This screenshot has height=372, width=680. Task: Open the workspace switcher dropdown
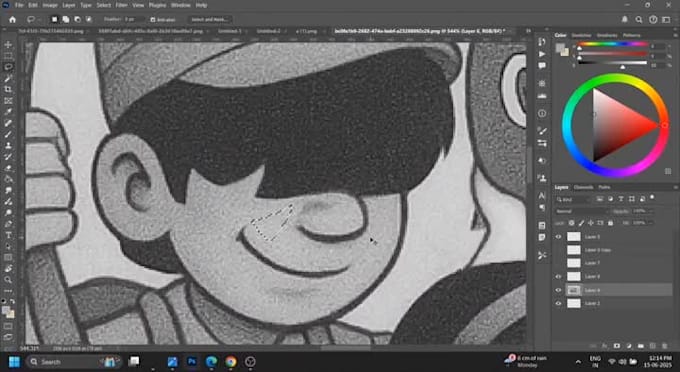[666, 20]
